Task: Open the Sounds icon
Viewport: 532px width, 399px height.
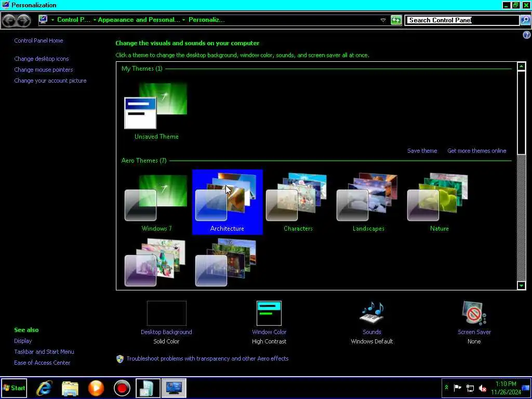Action: pyautogui.click(x=371, y=312)
